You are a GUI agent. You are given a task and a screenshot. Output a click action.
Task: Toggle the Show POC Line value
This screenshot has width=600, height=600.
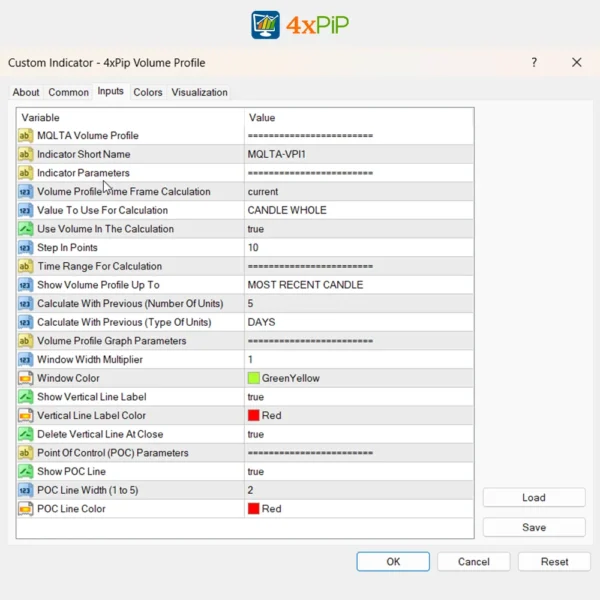point(256,471)
